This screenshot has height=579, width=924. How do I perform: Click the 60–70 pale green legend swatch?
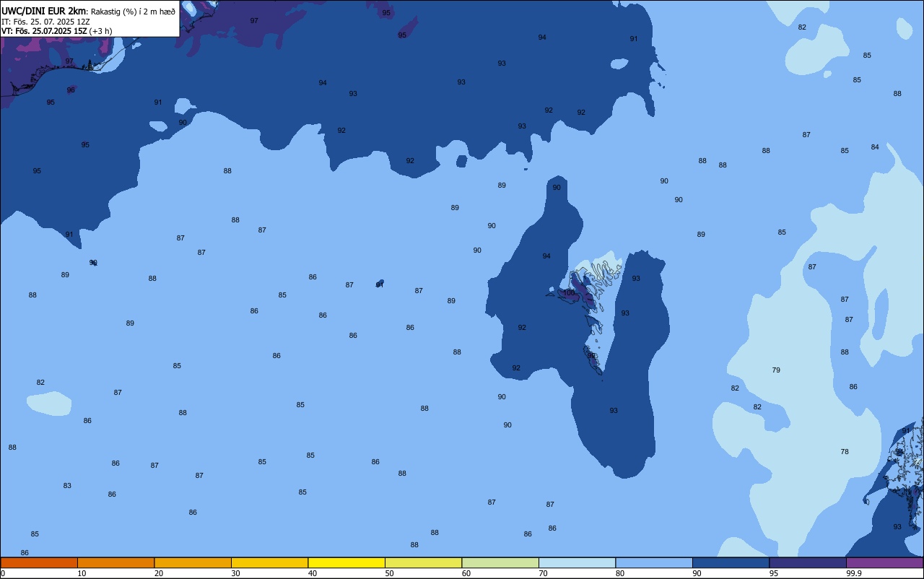[500, 562]
